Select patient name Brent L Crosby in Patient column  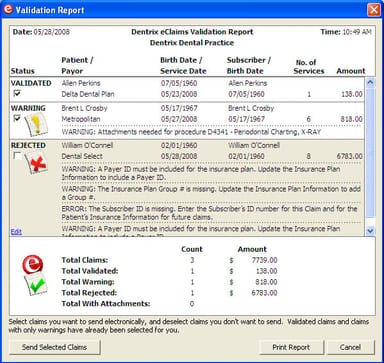[85, 108]
